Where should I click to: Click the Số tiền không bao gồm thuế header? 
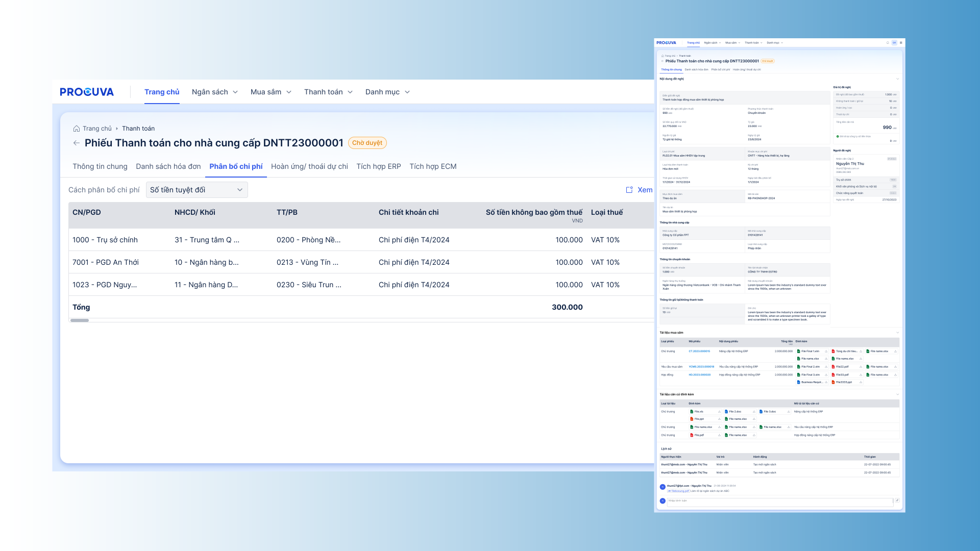point(534,212)
